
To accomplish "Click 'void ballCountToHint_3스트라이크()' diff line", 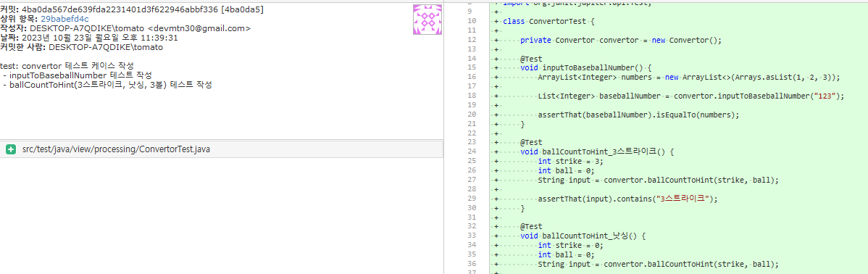I will (596, 151).
